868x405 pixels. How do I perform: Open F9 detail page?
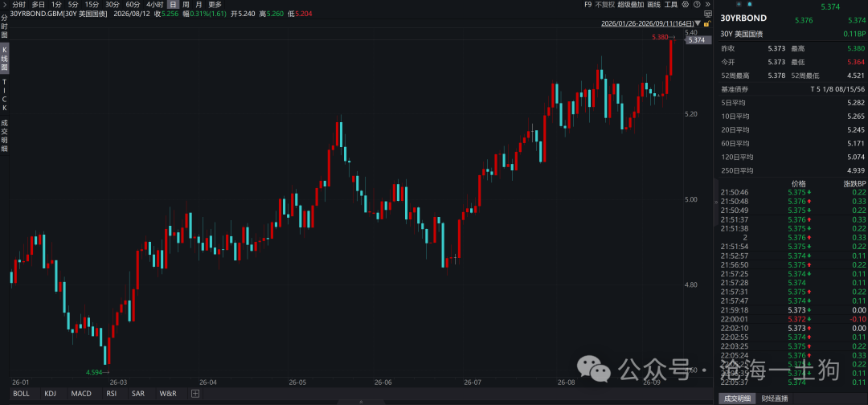click(x=588, y=4)
